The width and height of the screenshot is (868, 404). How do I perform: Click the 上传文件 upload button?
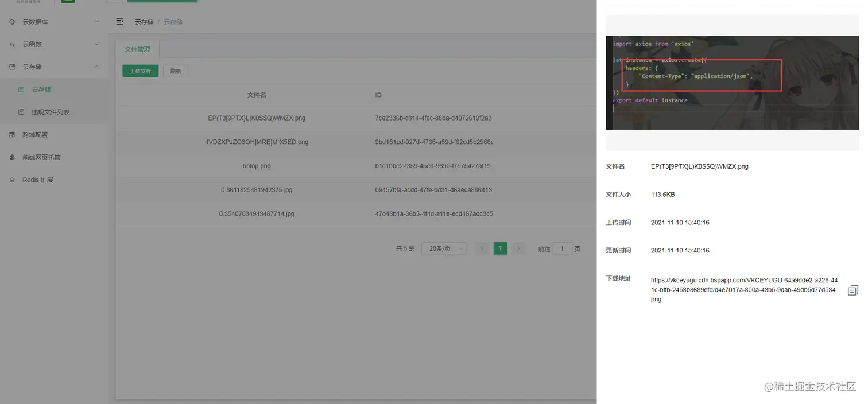coord(140,71)
